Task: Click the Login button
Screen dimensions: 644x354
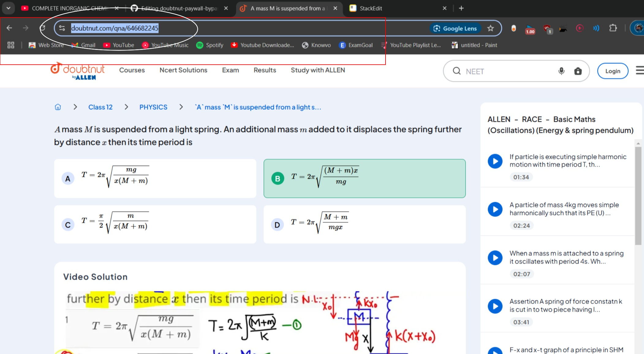Action: point(612,71)
